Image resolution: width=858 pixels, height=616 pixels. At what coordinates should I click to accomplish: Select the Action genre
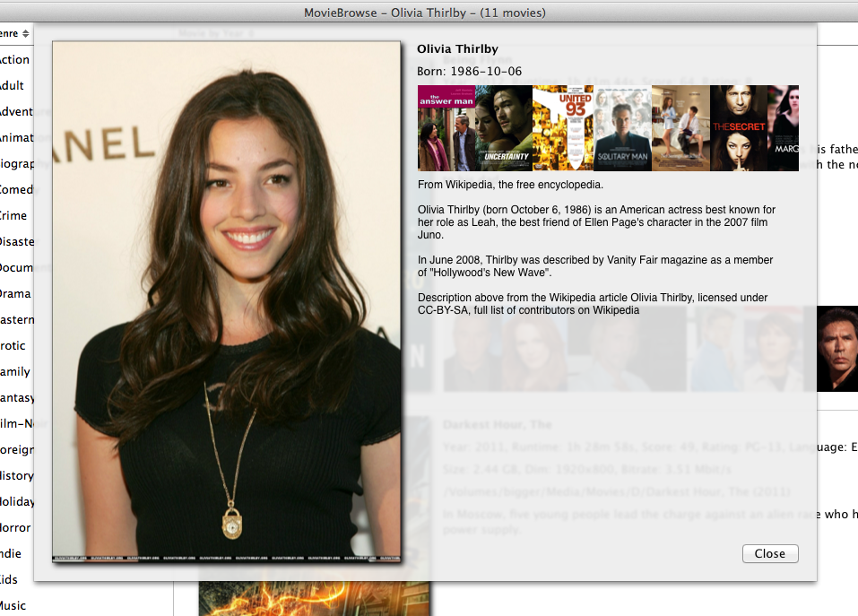click(14, 60)
